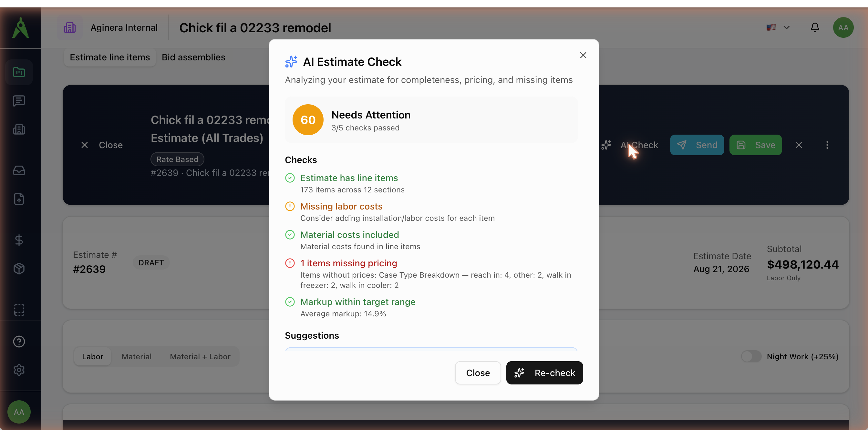The image size is (868, 430).
Task: Click the 'Markup within target range' check title
Action: (358, 302)
